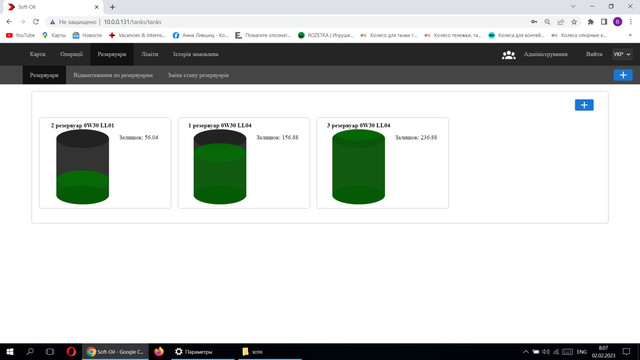This screenshot has height=360, width=640.
Task: Open the tab search chevron in Chrome
Action: pos(573,7)
